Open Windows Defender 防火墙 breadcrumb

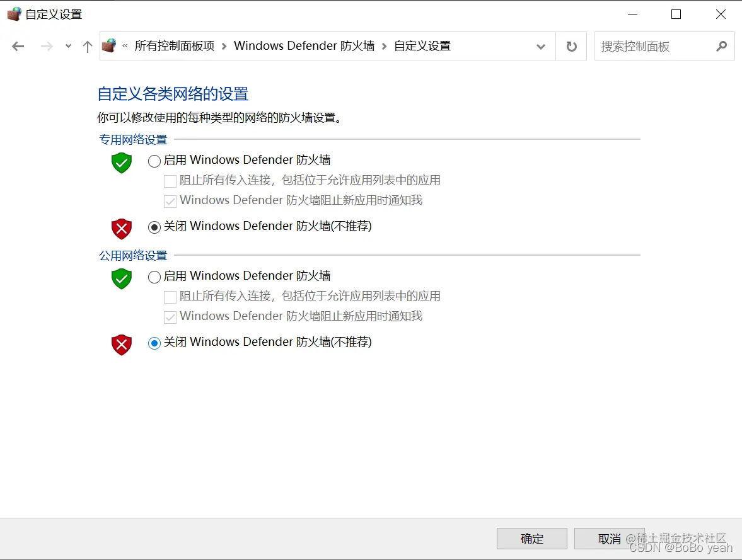(304, 46)
